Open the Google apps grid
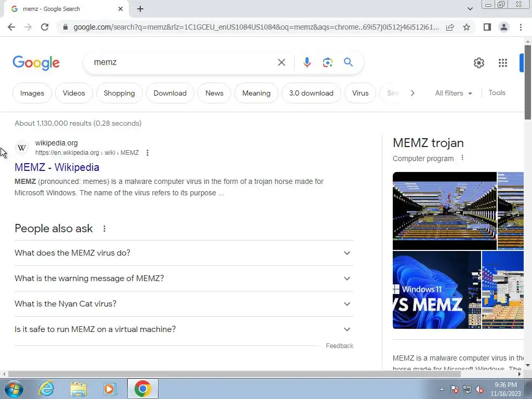 tap(503, 63)
